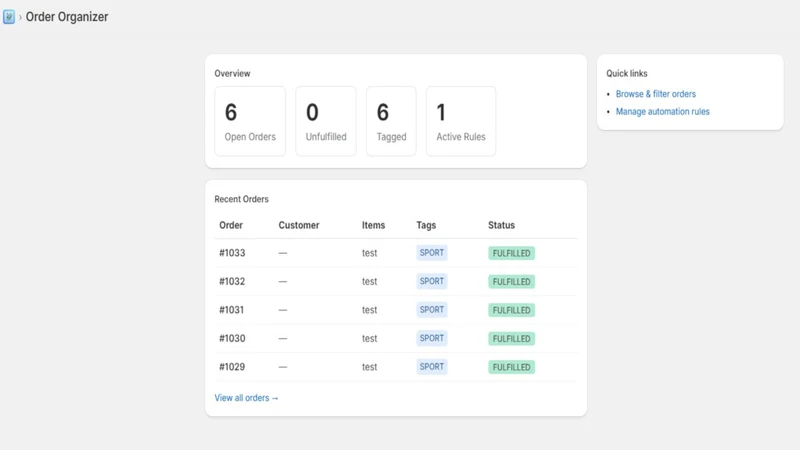Click order number #1032
The width and height of the screenshot is (800, 450).
pos(232,282)
